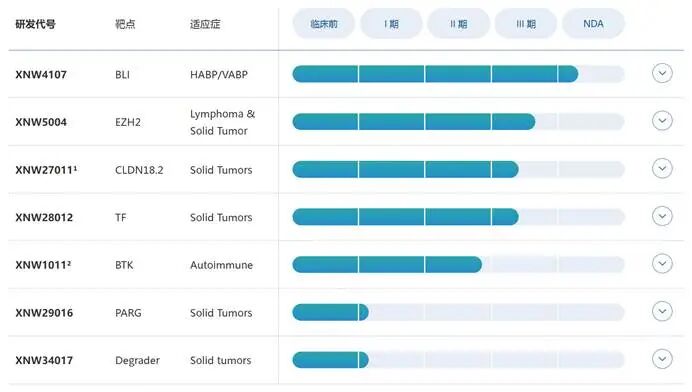
Task: Click the XNW1011 BTK progress bar
Action: (459, 265)
